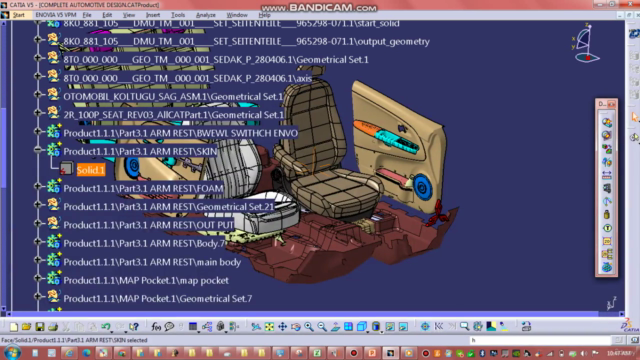The width and height of the screenshot is (640, 360).
Task: Select MAP Pocket.1\Geometrical Set.7 tree entry
Action: click(158, 299)
